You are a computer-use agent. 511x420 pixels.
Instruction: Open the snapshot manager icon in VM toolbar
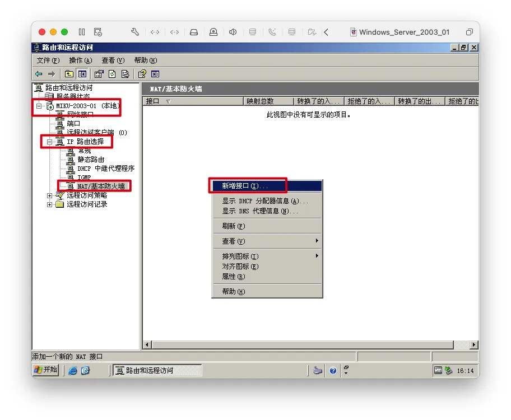click(97, 32)
